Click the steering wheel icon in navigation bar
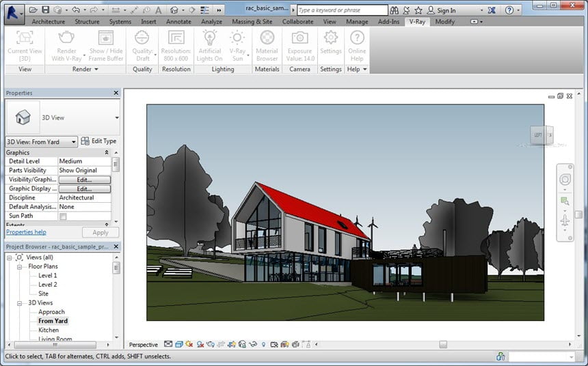 pyautogui.click(x=565, y=180)
